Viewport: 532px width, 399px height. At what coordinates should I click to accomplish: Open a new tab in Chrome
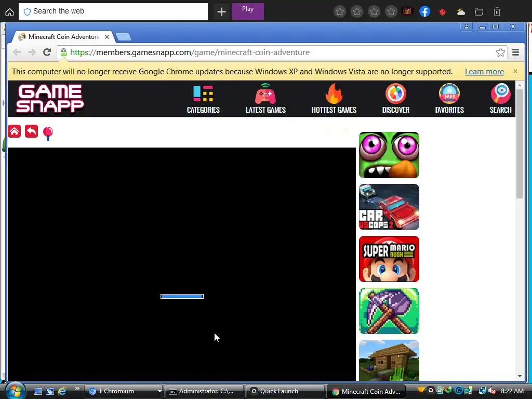(x=124, y=37)
